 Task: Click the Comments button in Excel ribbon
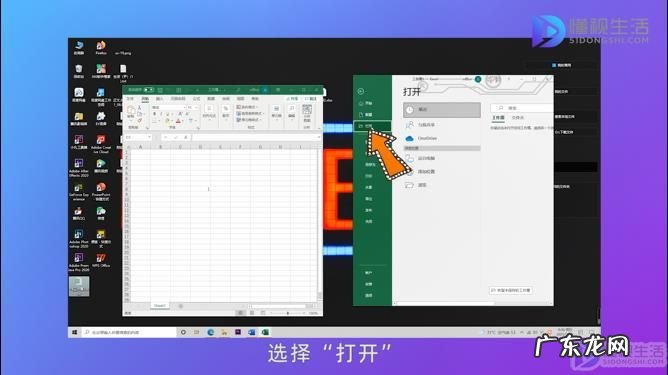311,98
